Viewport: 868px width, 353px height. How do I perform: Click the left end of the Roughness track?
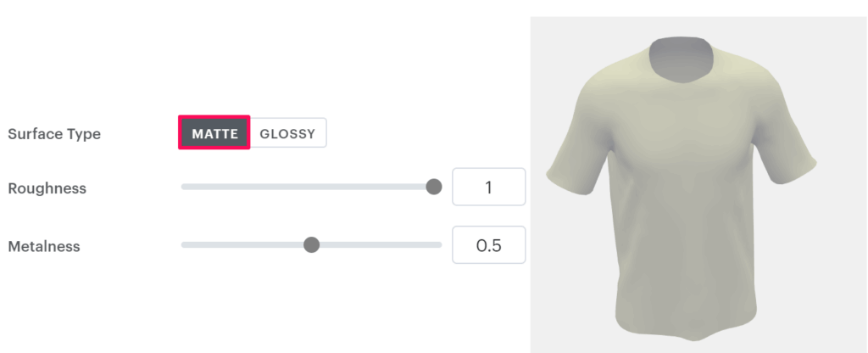click(184, 187)
